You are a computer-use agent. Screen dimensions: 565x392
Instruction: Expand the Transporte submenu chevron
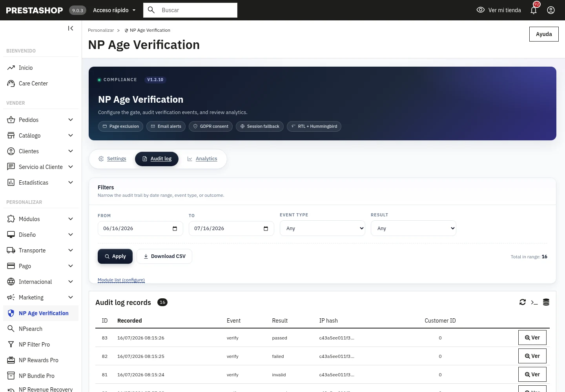point(71,250)
